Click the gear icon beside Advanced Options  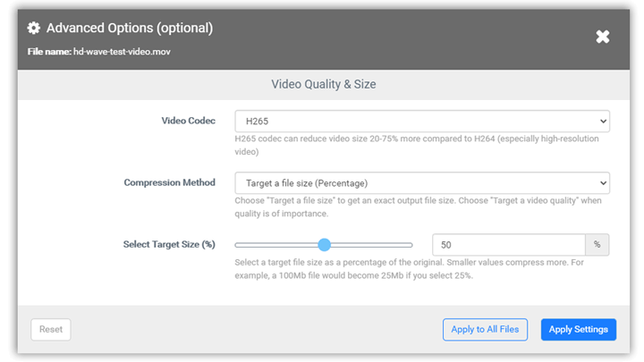tap(34, 29)
